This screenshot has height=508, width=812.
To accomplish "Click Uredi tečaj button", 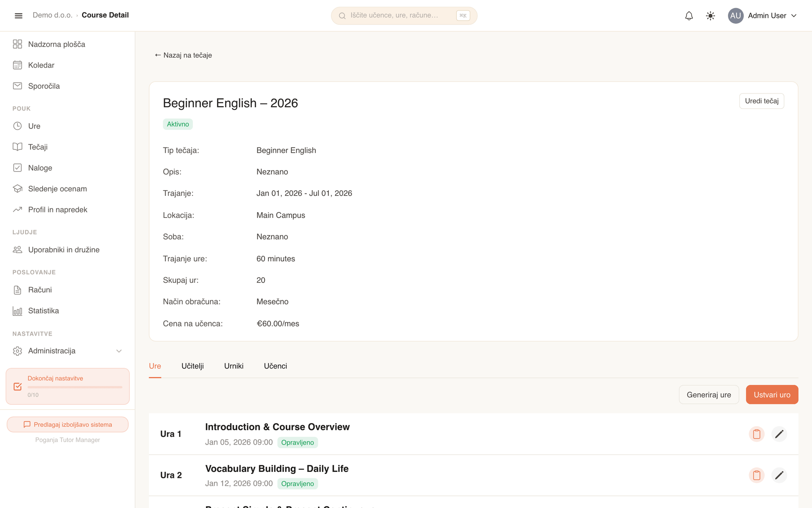I will [x=761, y=101].
